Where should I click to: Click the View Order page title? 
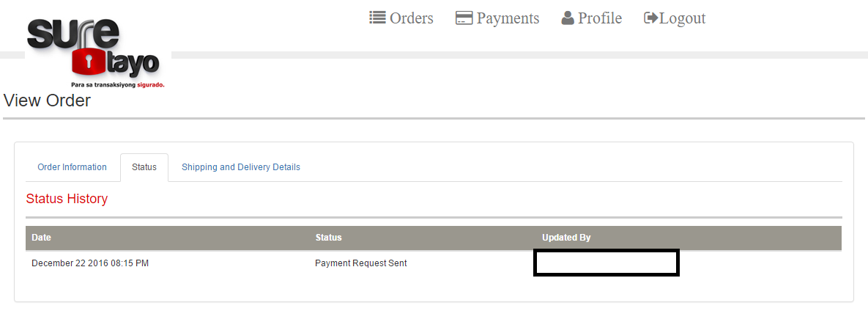[x=47, y=100]
